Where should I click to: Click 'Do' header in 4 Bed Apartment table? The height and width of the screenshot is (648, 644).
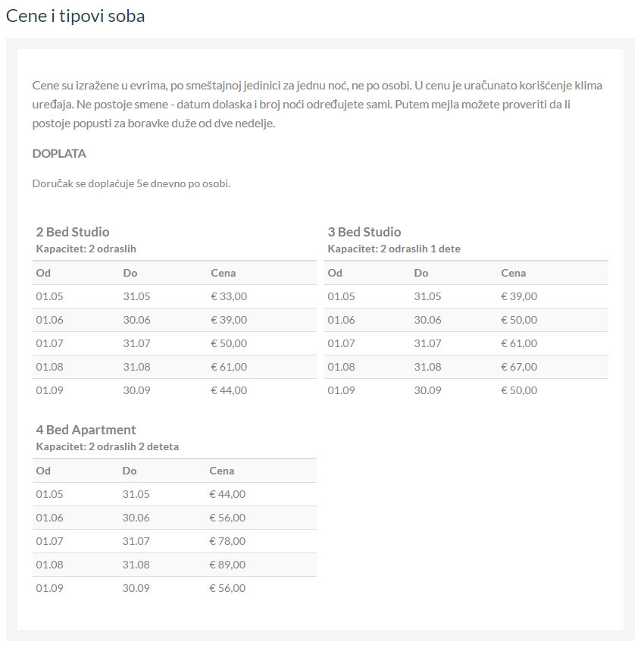(130, 471)
